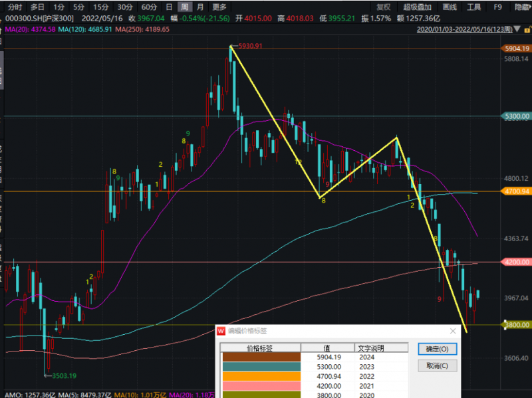532x398 pixels.
Task: Click the 2021 text description cell
Action: 380,385
